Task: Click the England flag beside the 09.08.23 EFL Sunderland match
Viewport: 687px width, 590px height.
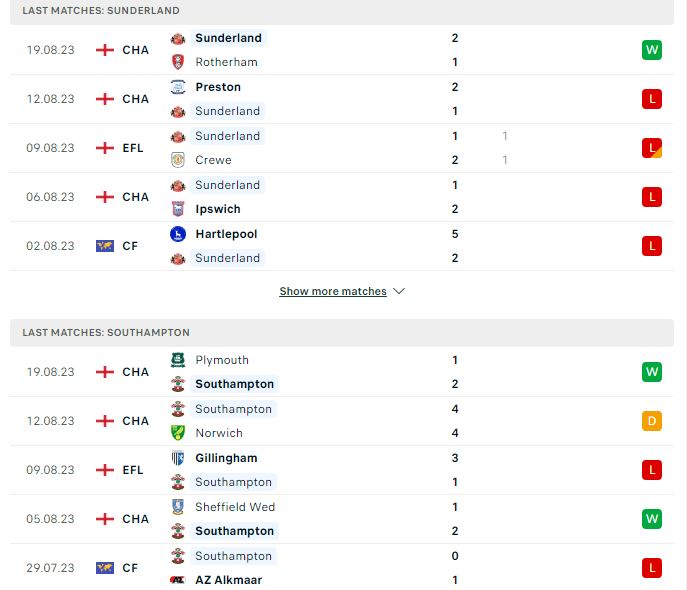Action: coord(105,148)
